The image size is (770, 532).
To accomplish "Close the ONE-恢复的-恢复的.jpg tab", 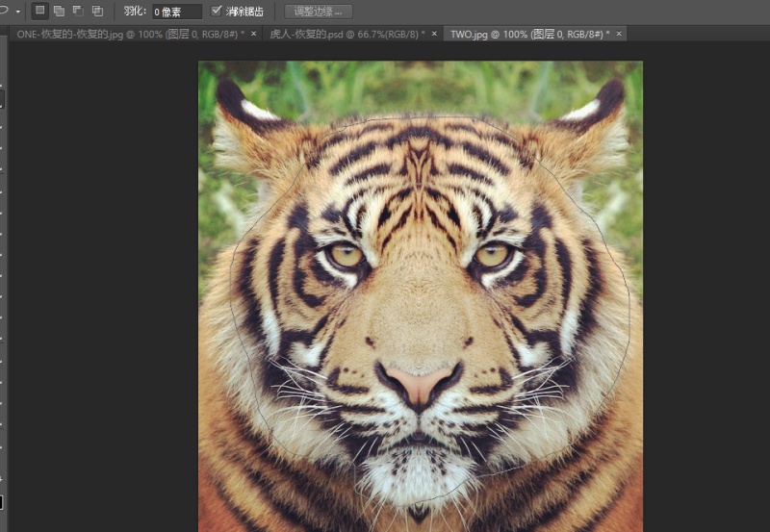I will (253, 34).
